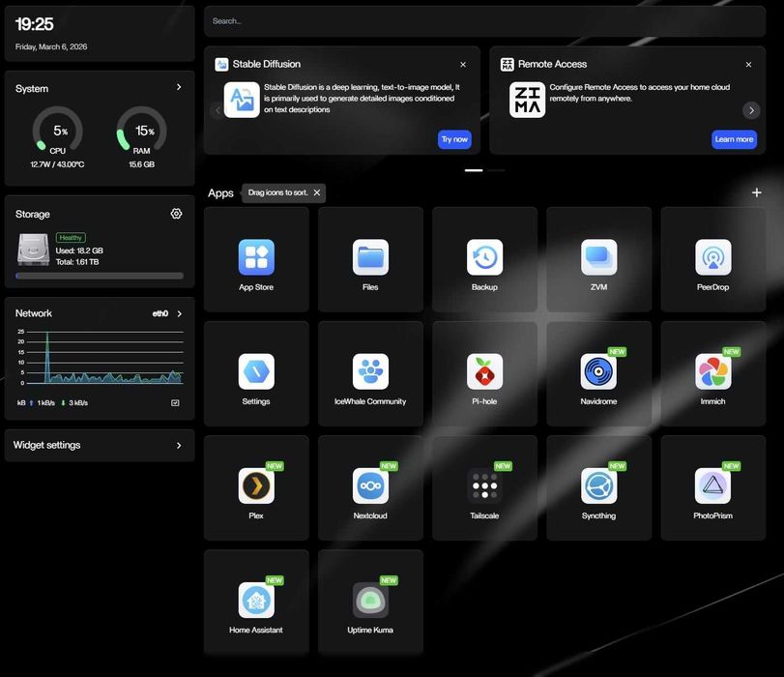Launch Syncthing
The image size is (784, 677).
click(x=598, y=487)
